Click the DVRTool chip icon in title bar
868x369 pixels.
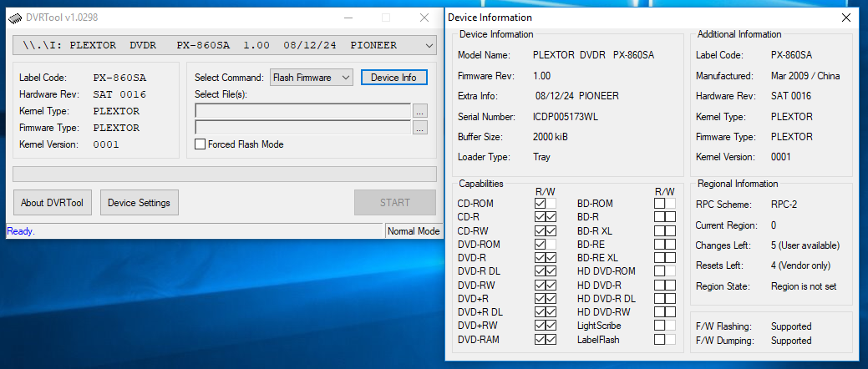click(x=16, y=18)
